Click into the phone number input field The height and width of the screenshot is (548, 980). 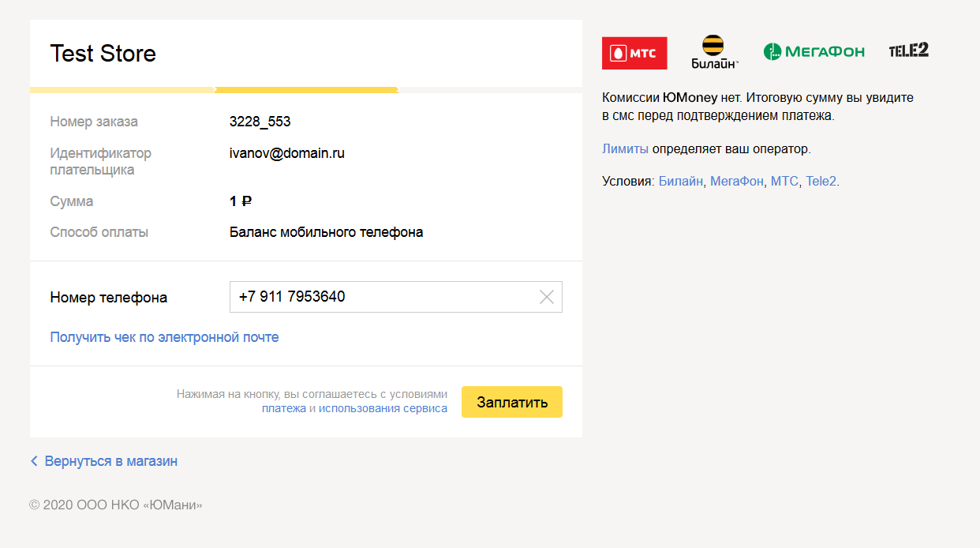click(x=395, y=297)
